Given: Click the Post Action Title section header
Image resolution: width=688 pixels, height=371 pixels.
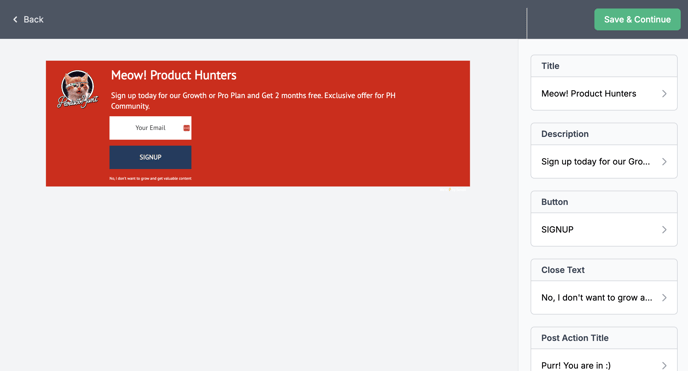Looking at the screenshot, I should (x=604, y=338).
